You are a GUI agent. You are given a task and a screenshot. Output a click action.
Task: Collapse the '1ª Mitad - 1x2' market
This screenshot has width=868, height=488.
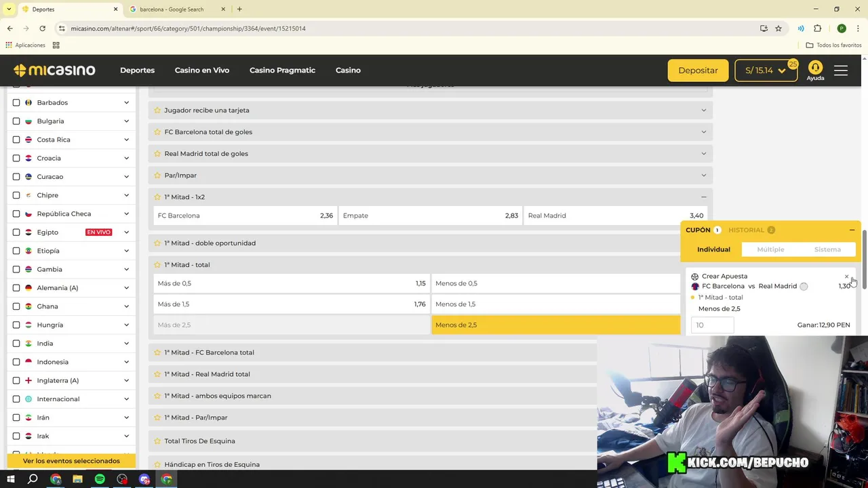coord(703,197)
